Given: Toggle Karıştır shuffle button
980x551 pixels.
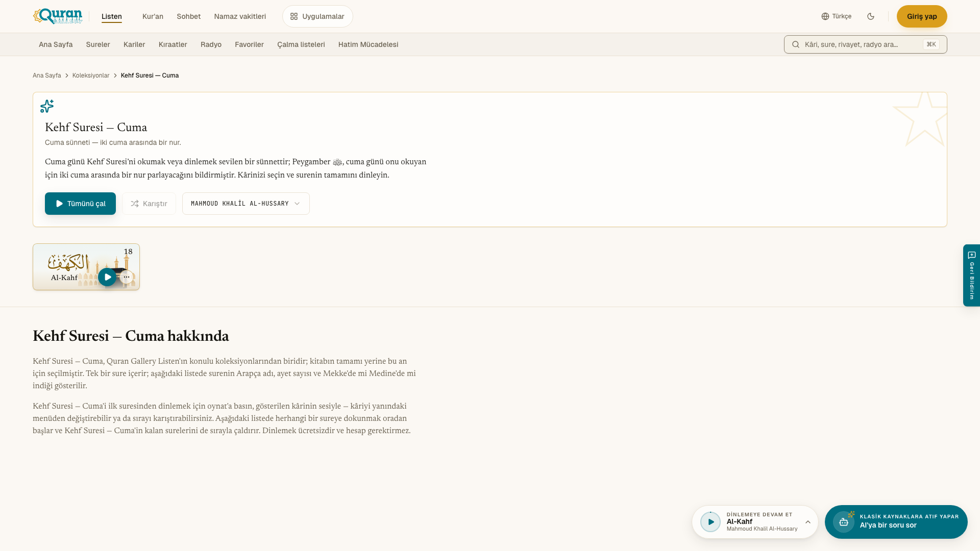Looking at the screenshot, I should click(149, 204).
